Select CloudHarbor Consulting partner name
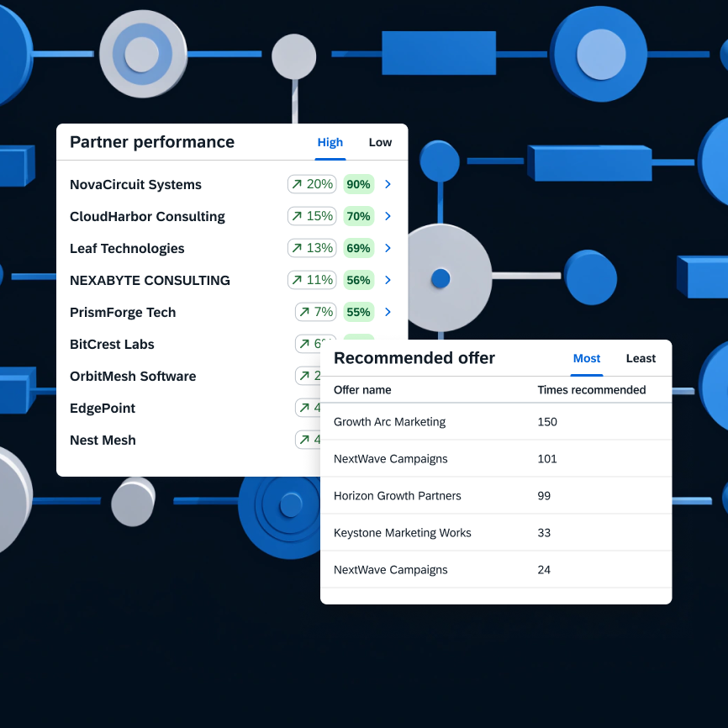This screenshot has width=728, height=728. [147, 217]
